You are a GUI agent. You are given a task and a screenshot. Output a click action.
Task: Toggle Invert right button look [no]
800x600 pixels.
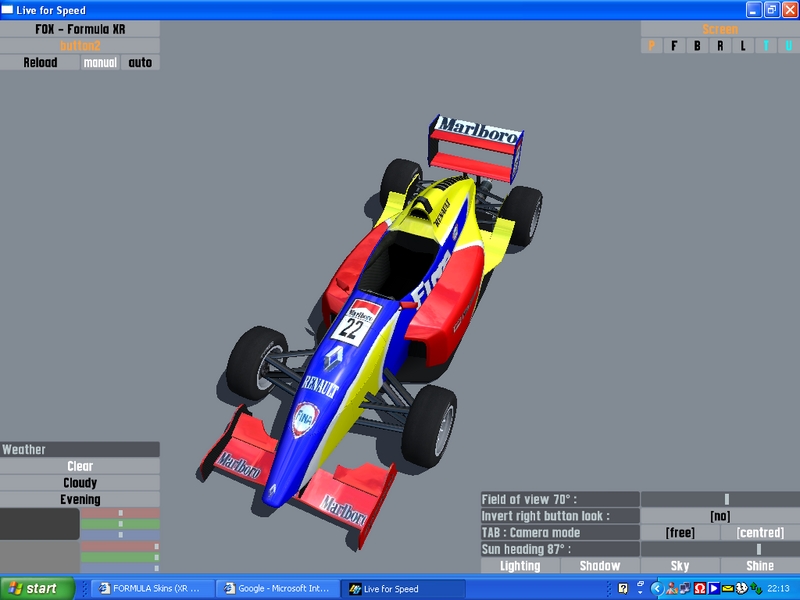pos(720,516)
